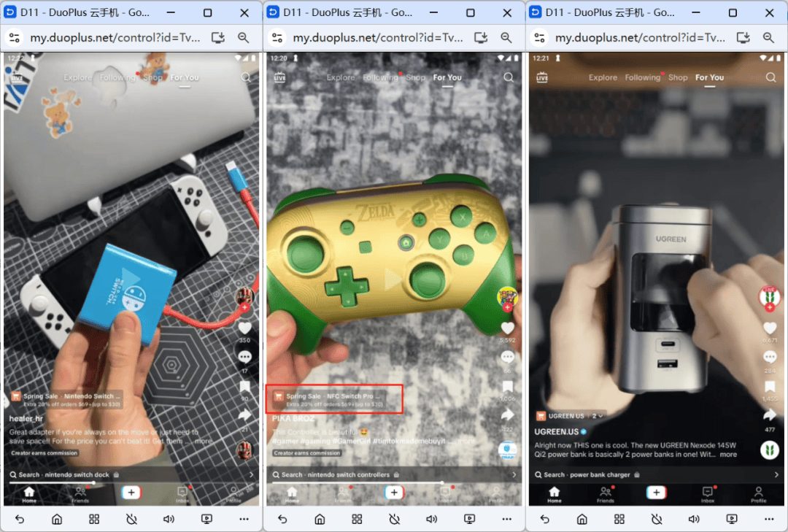788x532 pixels.
Task: Switch to the Shop tab above the Switch dock video
Action: [x=153, y=77]
